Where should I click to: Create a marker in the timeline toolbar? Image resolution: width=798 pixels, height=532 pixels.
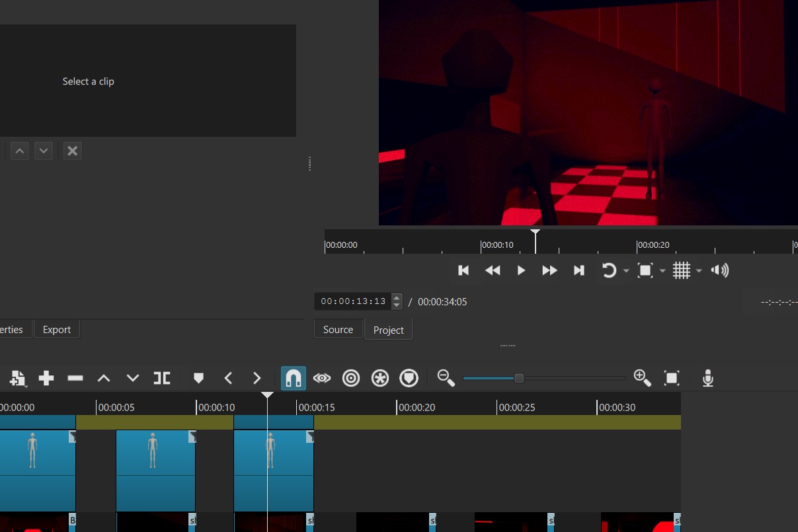tap(198, 378)
